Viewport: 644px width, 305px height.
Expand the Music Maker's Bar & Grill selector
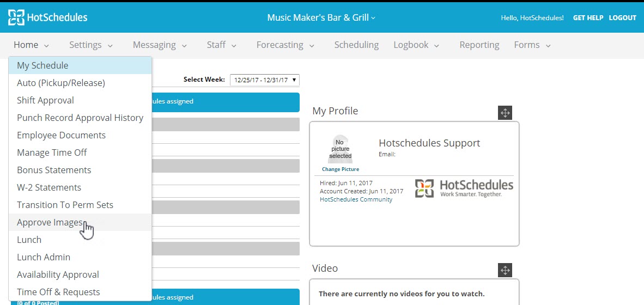click(321, 17)
